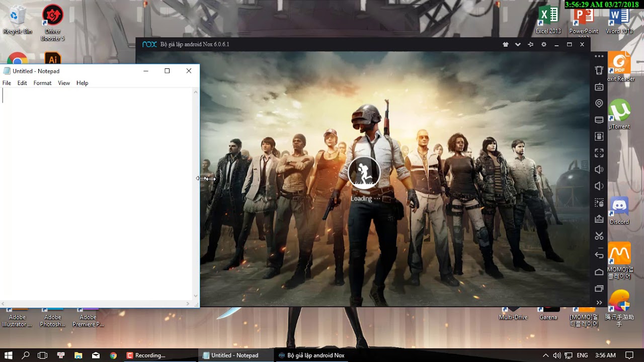
Task: Switch to Untitled - Notepad taskbar button
Action: pyautogui.click(x=235, y=355)
